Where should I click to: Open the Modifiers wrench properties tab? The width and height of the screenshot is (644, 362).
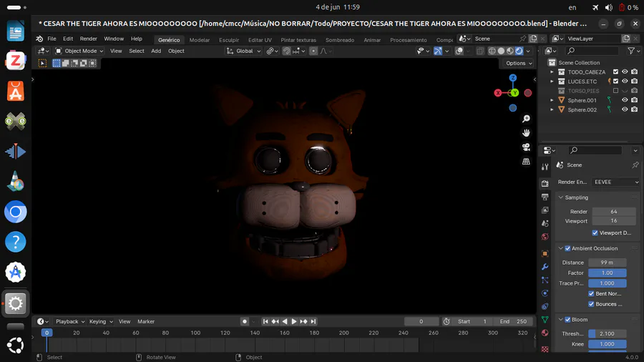click(x=545, y=267)
